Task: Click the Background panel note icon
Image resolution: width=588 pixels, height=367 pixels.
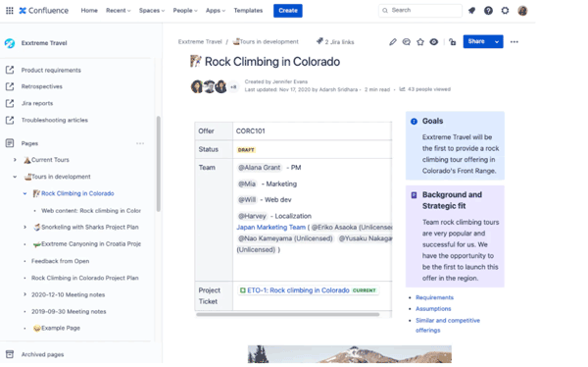Action: tap(414, 195)
